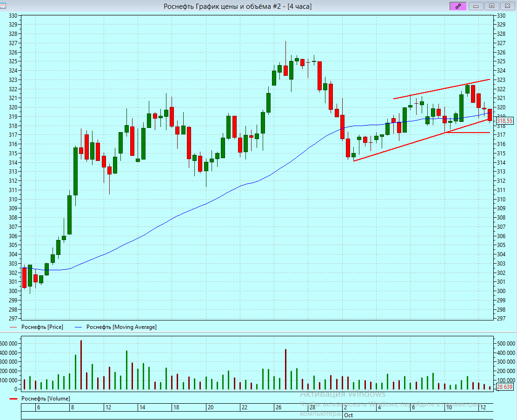The height and width of the screenshot is (420, 517).
Task: Click the red line swatch beside Роснефть [Price]
Action: [x=13, y=327]
